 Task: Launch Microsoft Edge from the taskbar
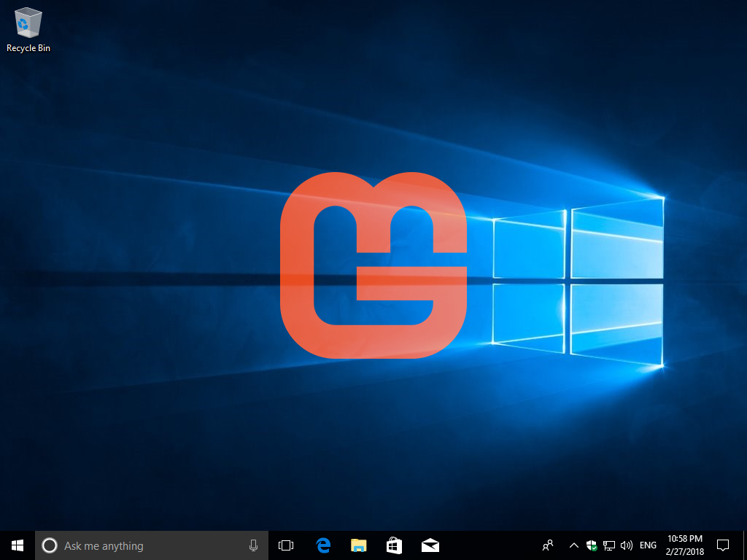pos(322,545)
